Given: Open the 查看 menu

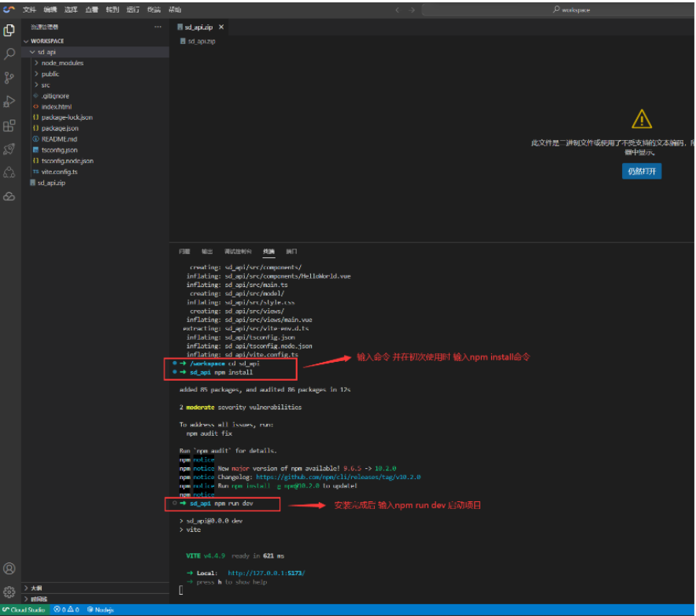Looking at the screenshot, I should (92, 9).
